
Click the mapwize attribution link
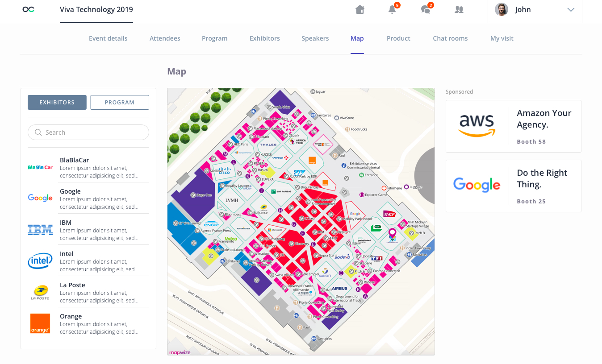click(180, 352)
